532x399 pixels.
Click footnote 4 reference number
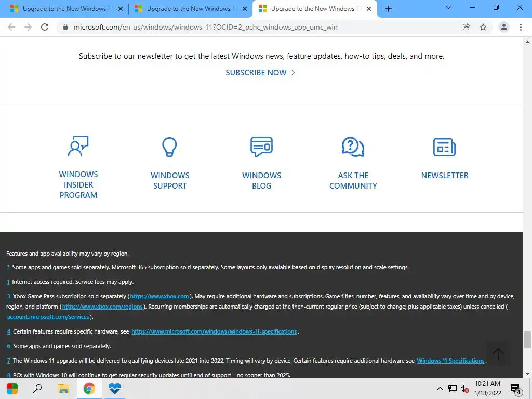(x=8, y=331)
